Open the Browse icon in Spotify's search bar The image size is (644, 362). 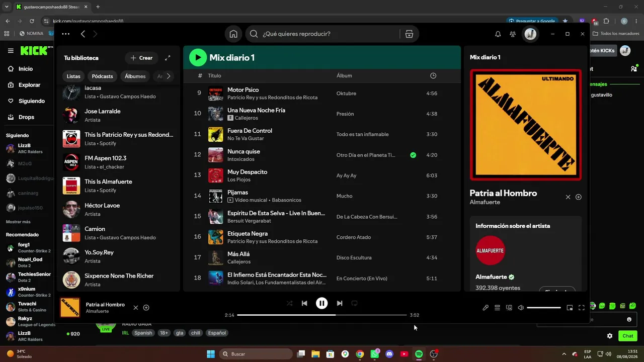(x=409, y=34)
